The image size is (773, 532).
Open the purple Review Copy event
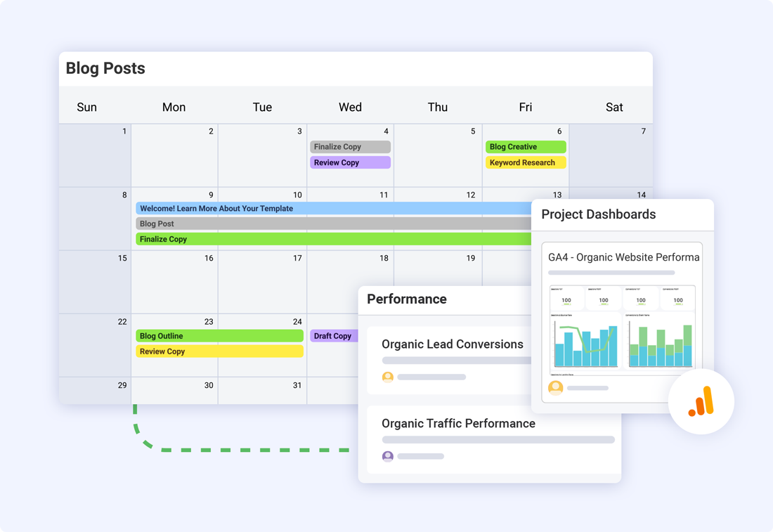tap(350, 162)
